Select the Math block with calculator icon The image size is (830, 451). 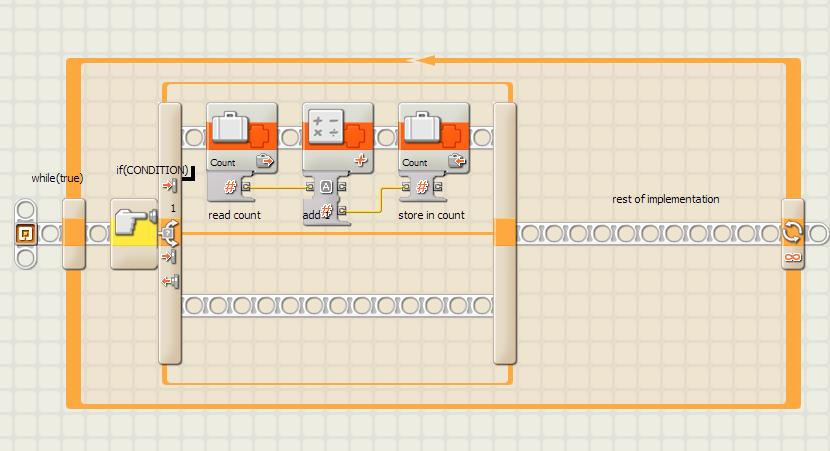(337, 137)
